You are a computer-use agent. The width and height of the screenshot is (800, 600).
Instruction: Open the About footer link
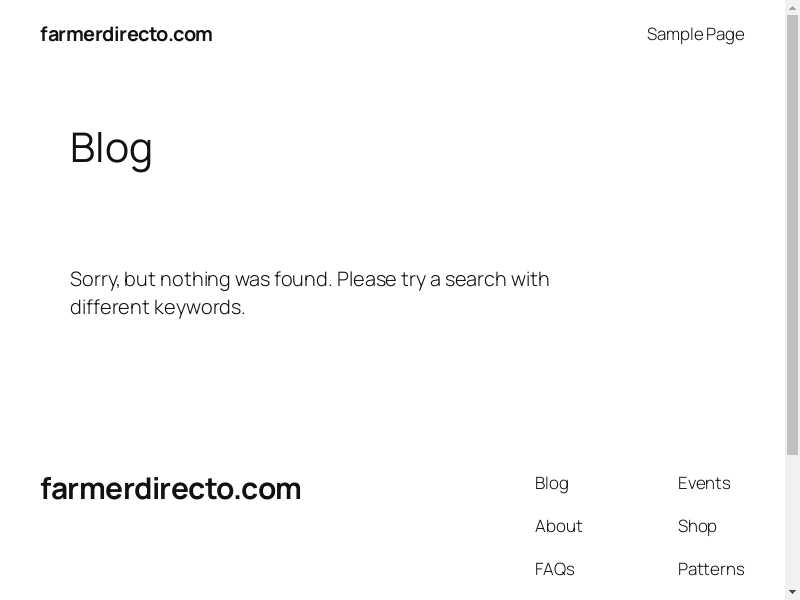point(558,526)
